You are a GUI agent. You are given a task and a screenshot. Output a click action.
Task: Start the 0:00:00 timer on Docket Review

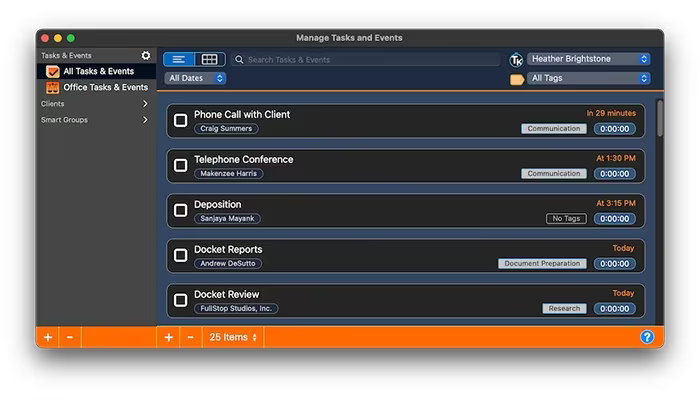614,308
